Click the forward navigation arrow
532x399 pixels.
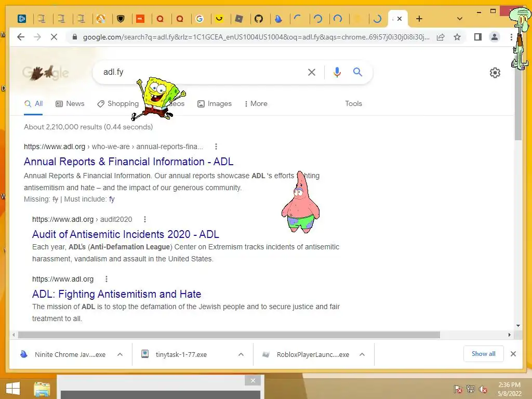tap(37, 37)
